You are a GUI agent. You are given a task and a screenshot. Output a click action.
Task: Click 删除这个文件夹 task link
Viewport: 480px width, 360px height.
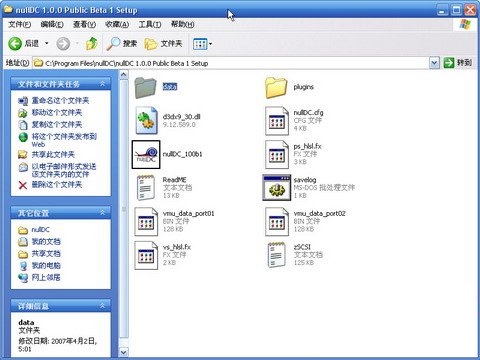[x=57, y=184]
